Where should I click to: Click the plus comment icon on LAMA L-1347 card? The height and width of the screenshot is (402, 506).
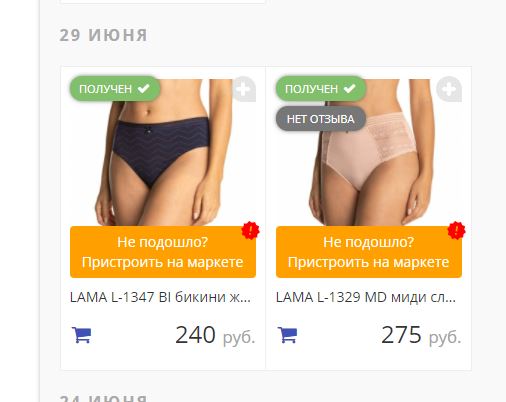click(x=244, y=89)
